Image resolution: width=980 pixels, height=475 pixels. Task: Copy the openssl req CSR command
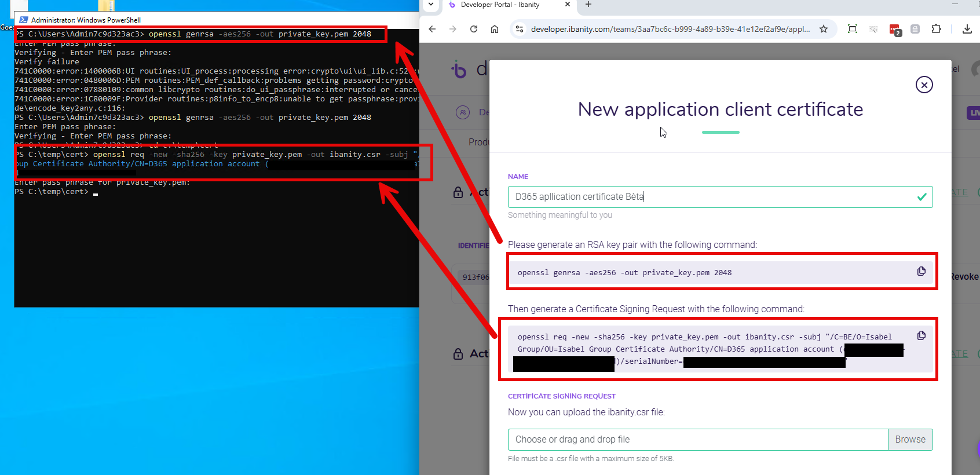point(921,336)
